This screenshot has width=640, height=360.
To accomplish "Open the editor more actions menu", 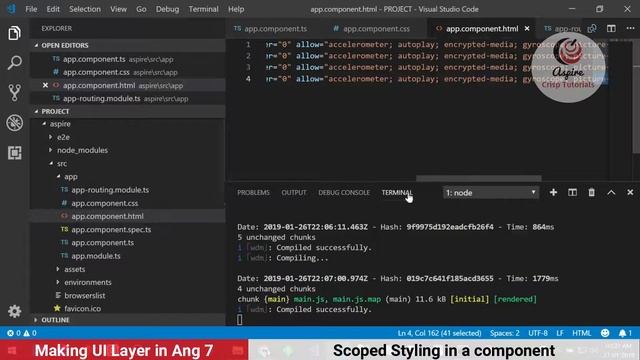I will click(x=630, y=29).
